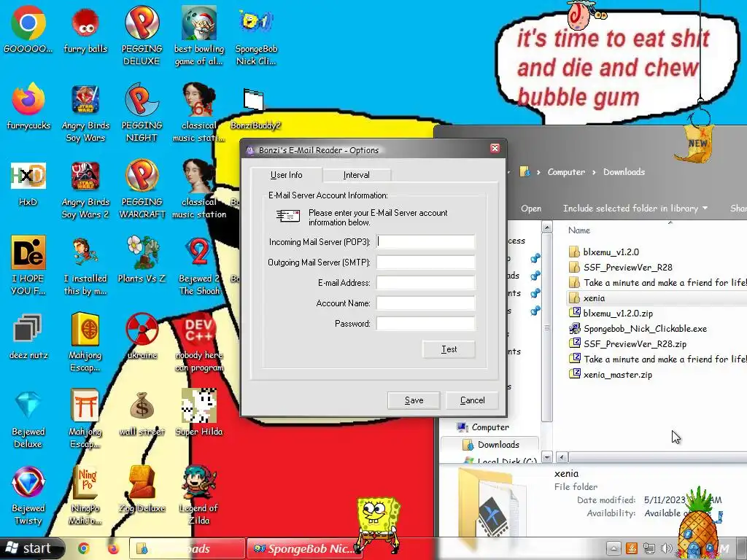Sort files by Name column header
This screenshot has width=747, height=560.
(x=578, y=230)
